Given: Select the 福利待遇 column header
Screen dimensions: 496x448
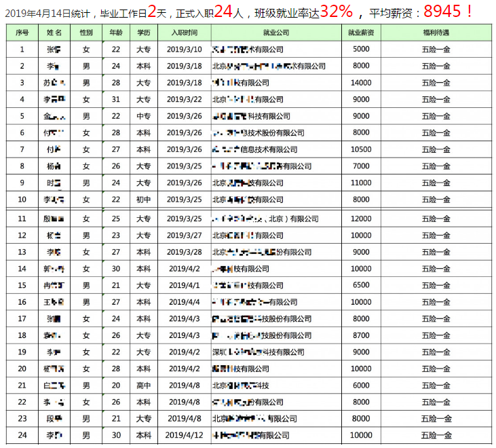Looking at the screenshot, I should 436,33.
